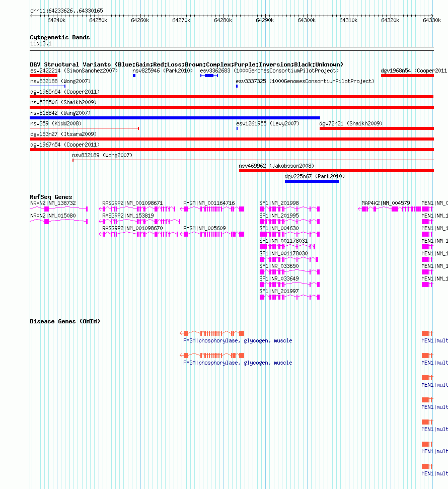Select the blue dgv225n67 (Park2010) gain bar
448x489 pixels.
312,181
